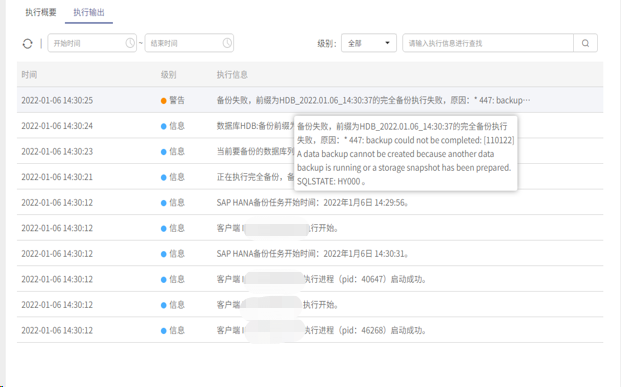621x387 pixels.
Task: Click the 信息 badge in the 14:30:24 row
Action: pyautogui.click(x=173, y=126)
